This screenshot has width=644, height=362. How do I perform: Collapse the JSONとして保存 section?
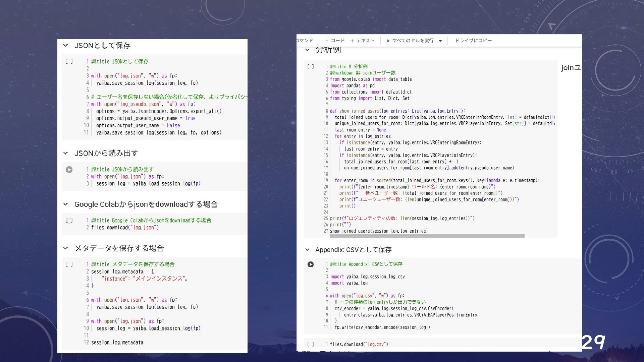coord(65,45)
